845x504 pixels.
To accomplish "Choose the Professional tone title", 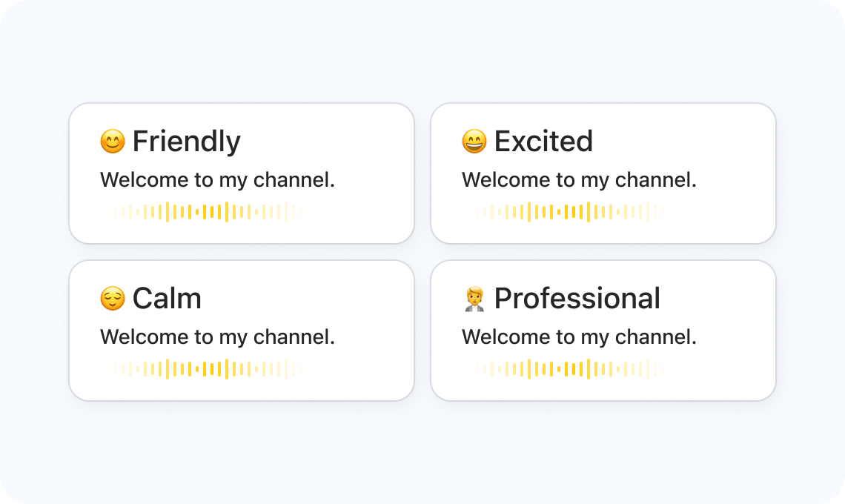I will tap(577, 299).
